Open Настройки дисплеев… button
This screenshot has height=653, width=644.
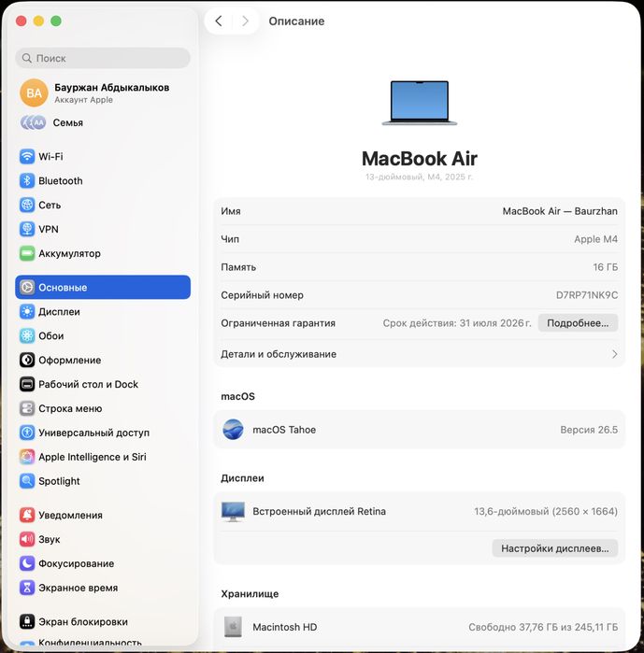coord(555,548)
